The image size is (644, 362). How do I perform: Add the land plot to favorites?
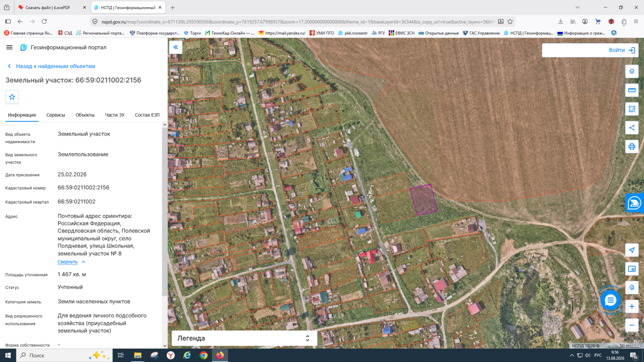[12, 97]
